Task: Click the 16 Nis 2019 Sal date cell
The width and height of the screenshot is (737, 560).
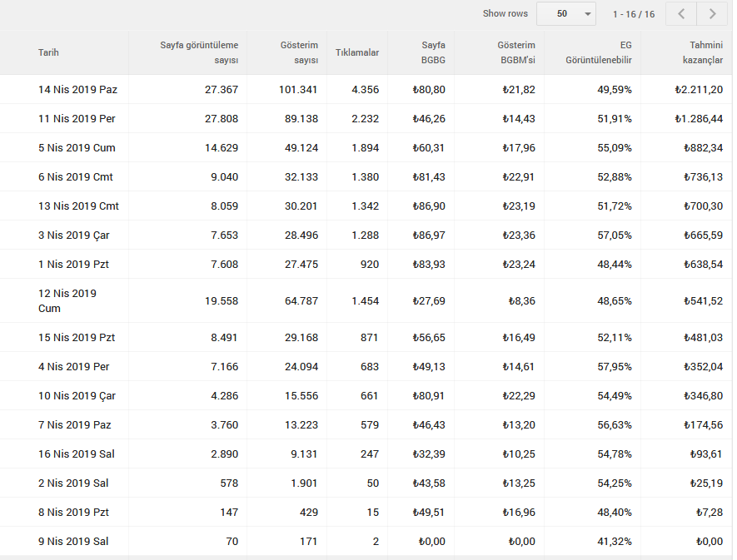Action: click(x=76, y=453)
